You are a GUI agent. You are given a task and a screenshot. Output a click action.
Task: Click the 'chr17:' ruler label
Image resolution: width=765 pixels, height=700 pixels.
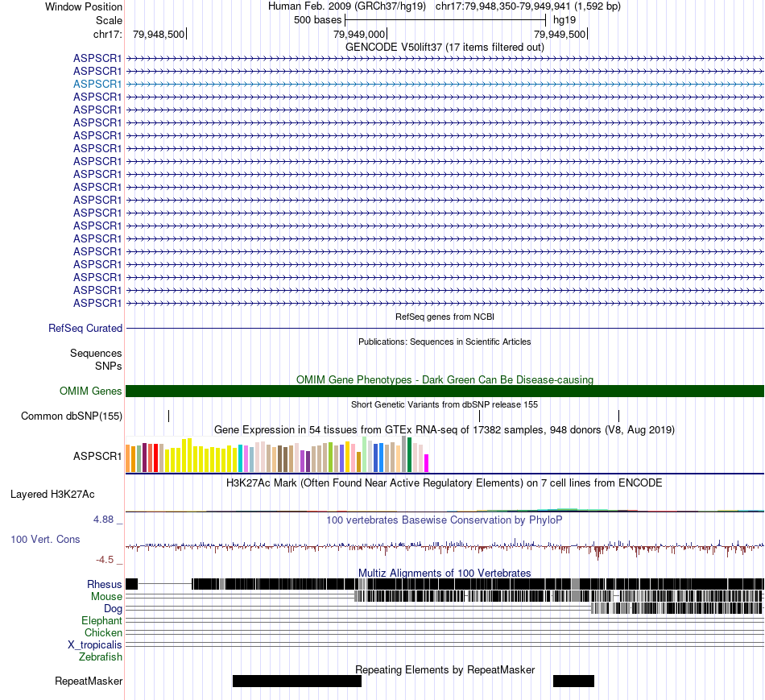(x=107, y=34)
